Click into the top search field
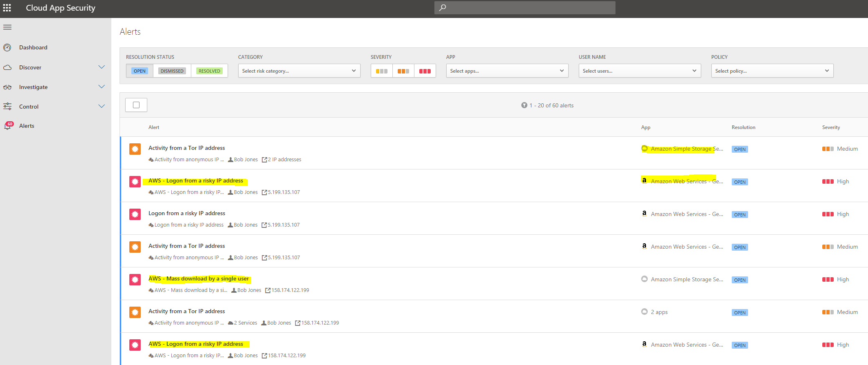Viewport: 868px width, 365px height. (x=530, y=8)
